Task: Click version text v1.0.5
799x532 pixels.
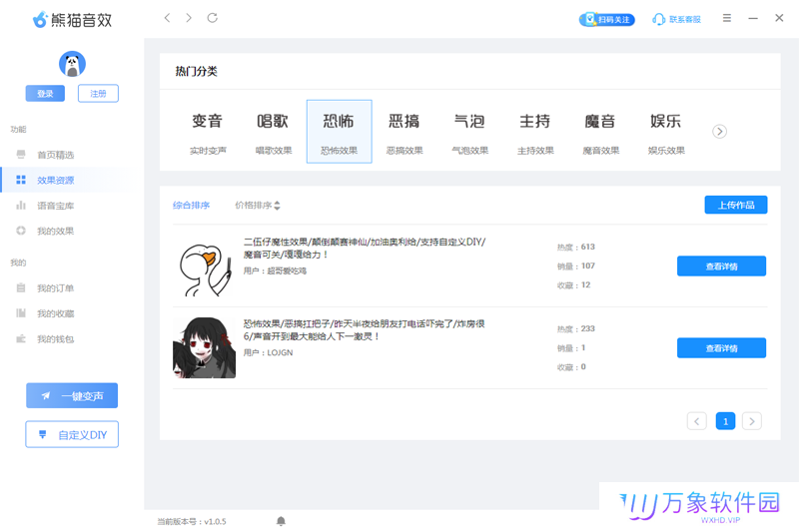Action: pos(215,521)
